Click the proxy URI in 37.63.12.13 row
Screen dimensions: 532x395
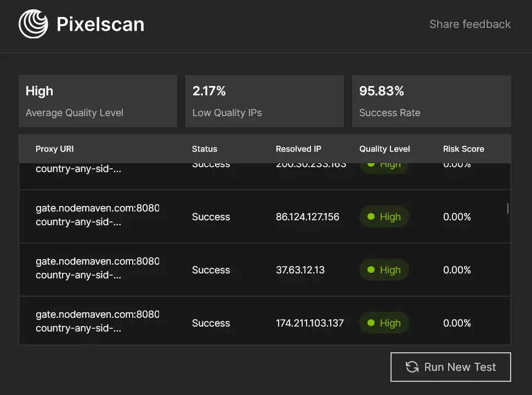98,268
